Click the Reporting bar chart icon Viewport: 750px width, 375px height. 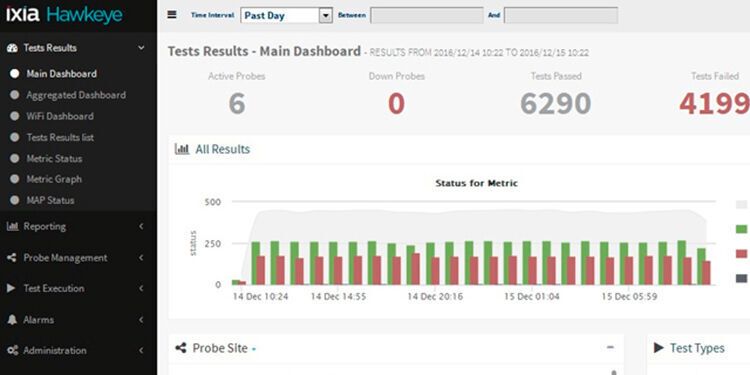coord(12,226)
